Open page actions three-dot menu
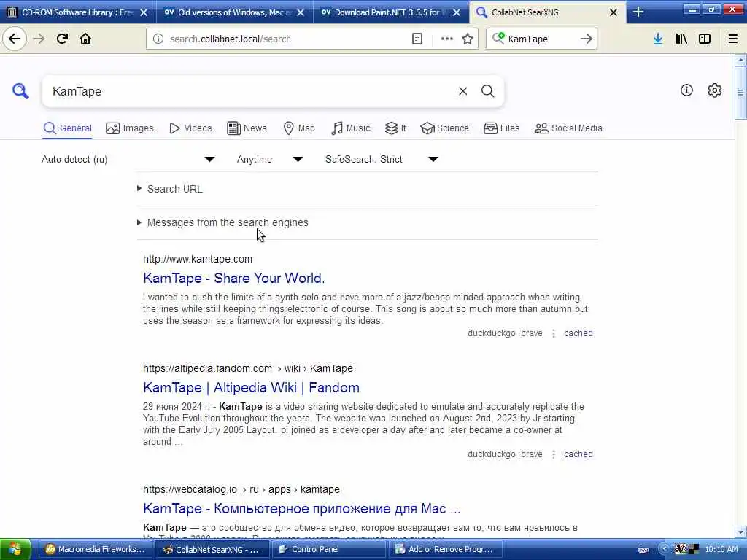Screen dimensions: 747x560 tap(446, 39)
